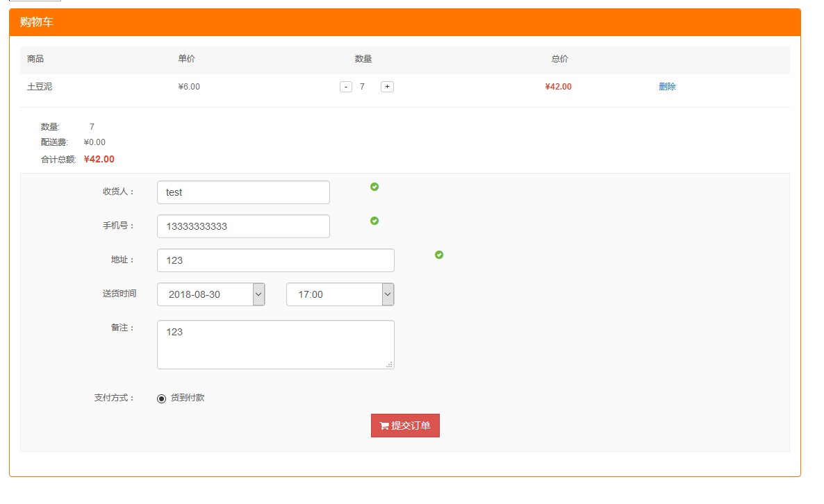This screenshot has height=504, width=824.
Task: Click the 货到付款 label text
Action: click(x=188, y=398)
